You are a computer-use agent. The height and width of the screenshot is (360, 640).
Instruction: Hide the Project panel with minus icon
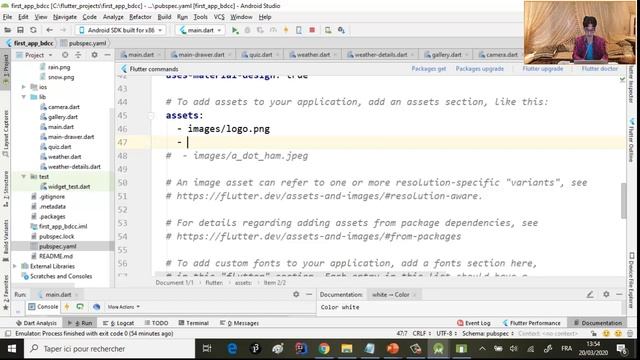coord(107,55)
